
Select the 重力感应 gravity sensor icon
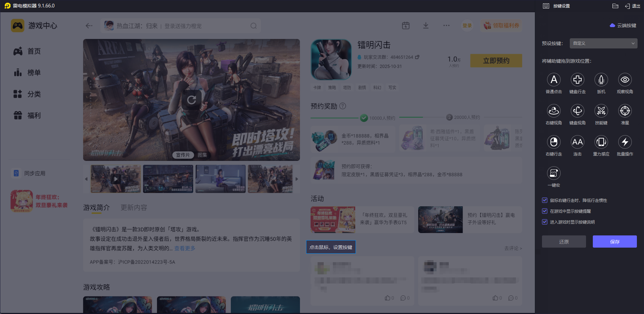(601, 142)
